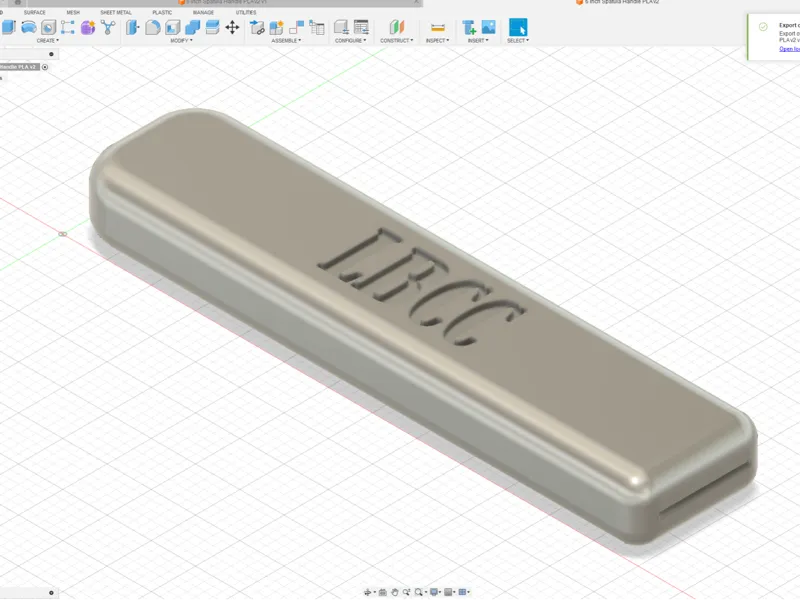
Task: Click the Insert Component link icon
Action: [257, 27]
